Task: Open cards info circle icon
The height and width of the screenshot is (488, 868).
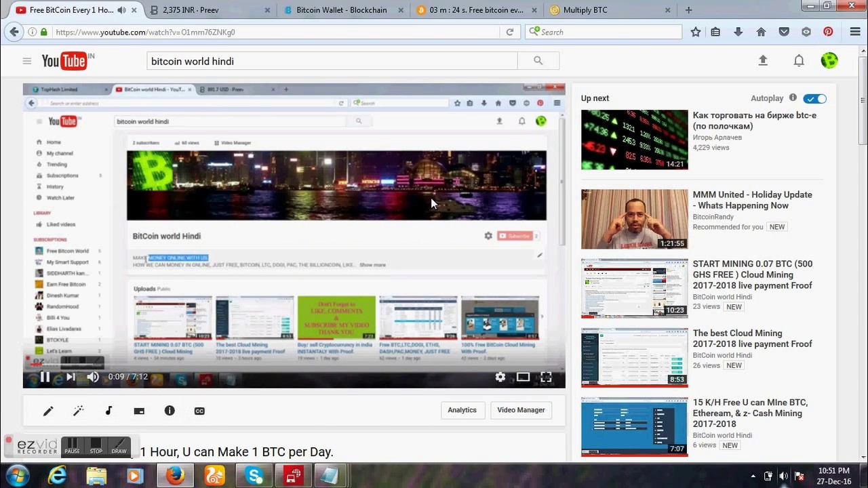Action: tap(170, 411)
